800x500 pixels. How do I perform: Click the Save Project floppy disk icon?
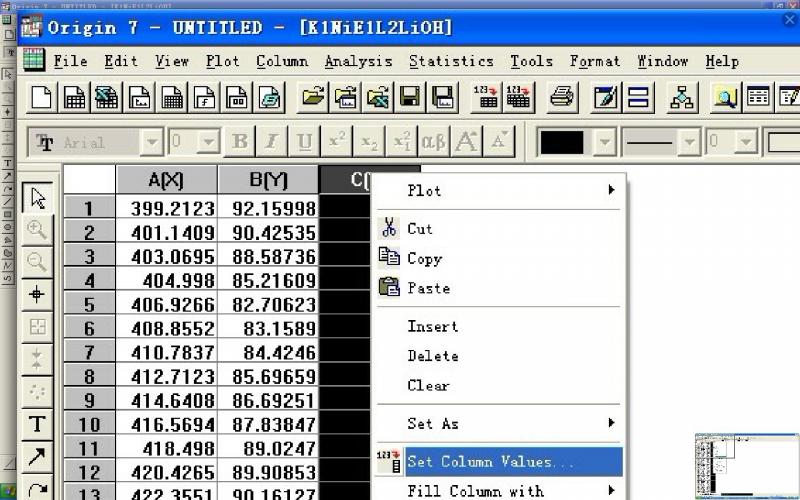tap(410, 96)
